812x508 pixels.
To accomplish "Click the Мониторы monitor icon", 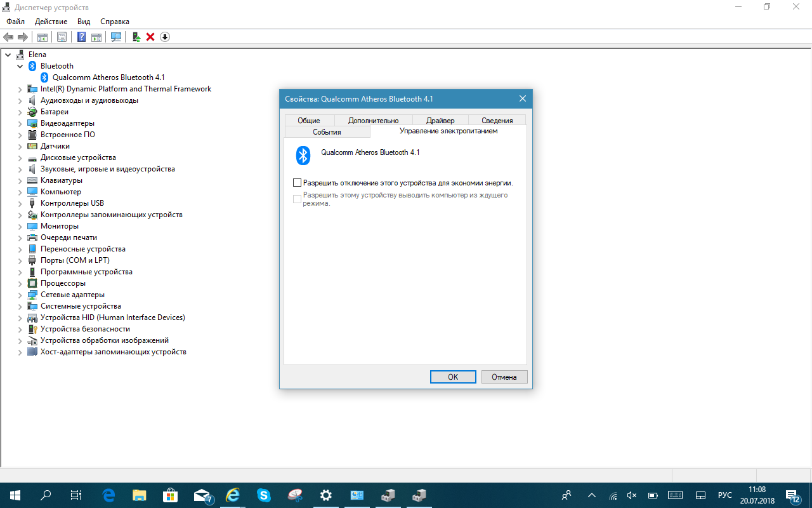I will tap(32, 226).
